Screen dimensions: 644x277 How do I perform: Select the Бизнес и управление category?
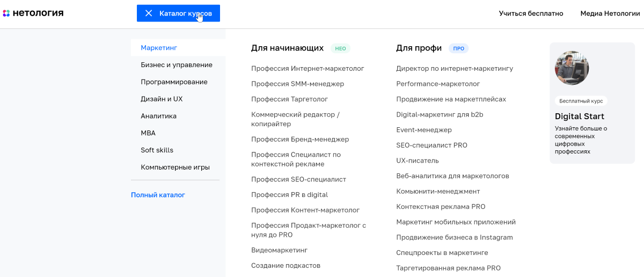coord(177,65)
